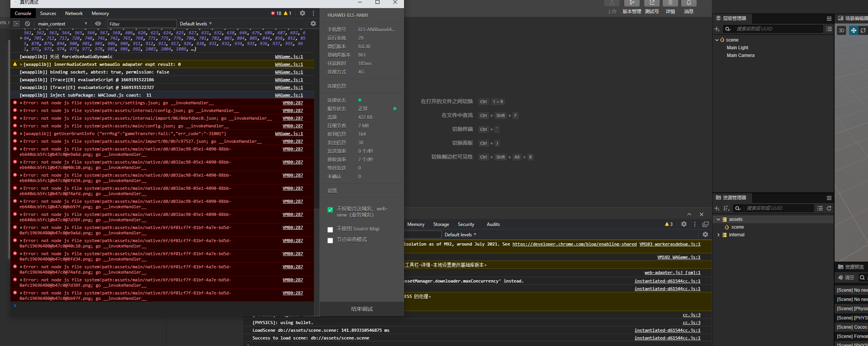
Task: Uncheck 不校验合法域名 checkbox
Action: pyautogui.click(x=330, y=210)
